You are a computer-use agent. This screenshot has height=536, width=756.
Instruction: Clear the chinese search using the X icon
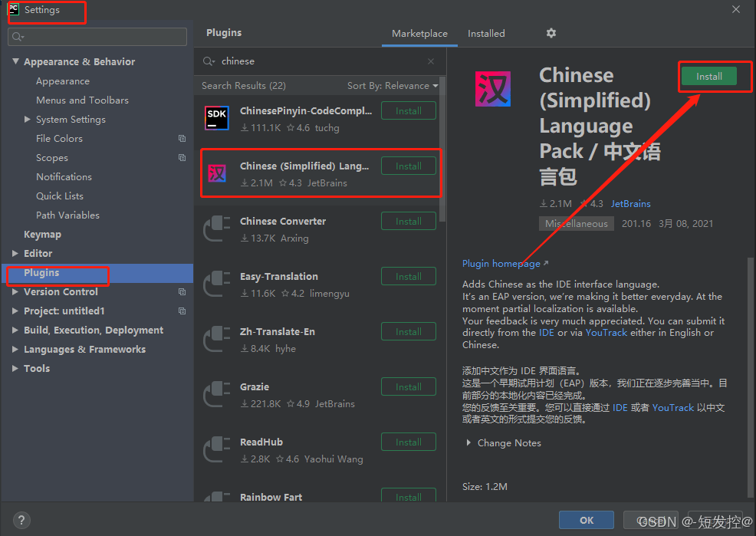coord(430,61)
